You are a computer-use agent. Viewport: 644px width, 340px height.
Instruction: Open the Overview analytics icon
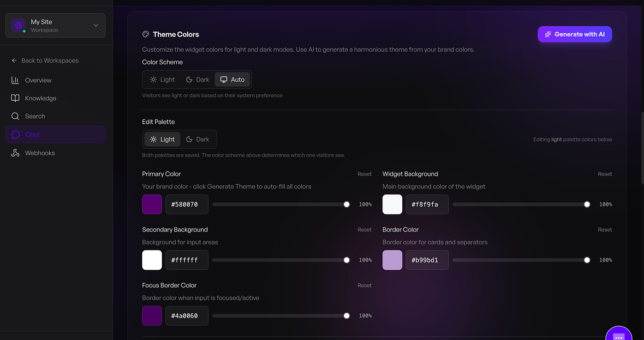[x=16, y=80]
